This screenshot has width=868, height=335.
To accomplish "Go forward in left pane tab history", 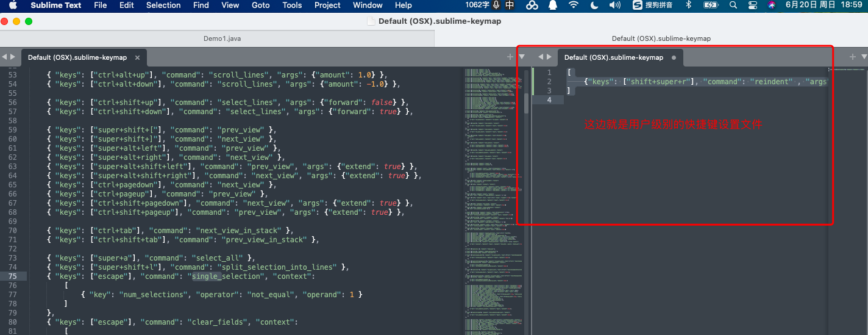I will point(13,57).
